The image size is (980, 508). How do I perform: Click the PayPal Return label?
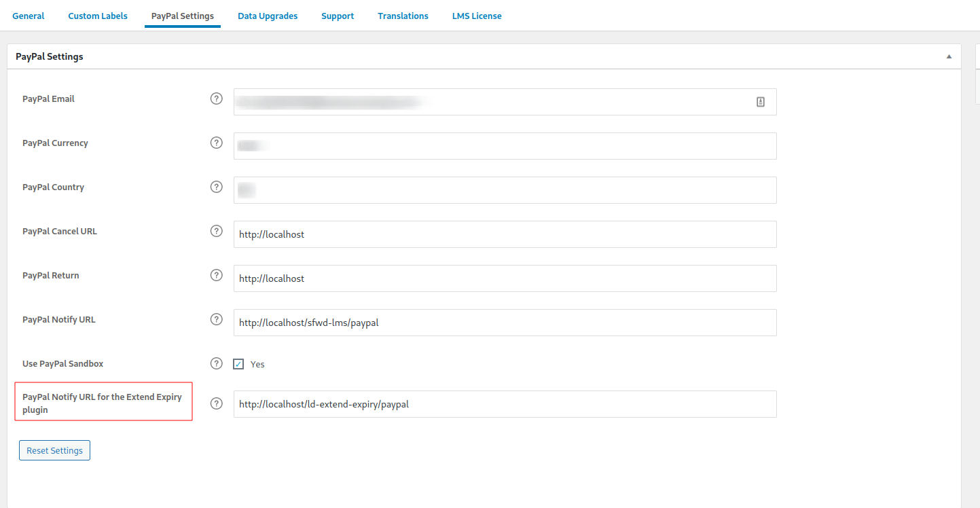(51, 275)
